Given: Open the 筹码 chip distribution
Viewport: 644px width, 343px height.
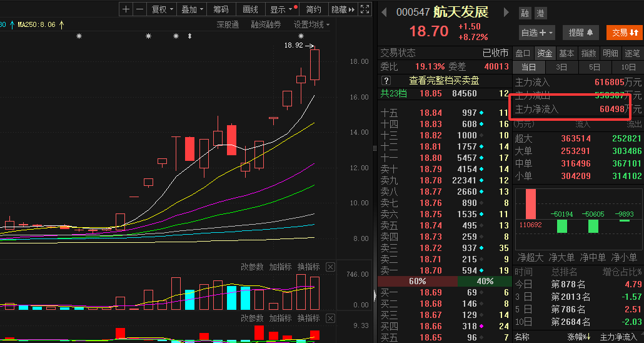Looking at the screenshot, I should point(221,9).
